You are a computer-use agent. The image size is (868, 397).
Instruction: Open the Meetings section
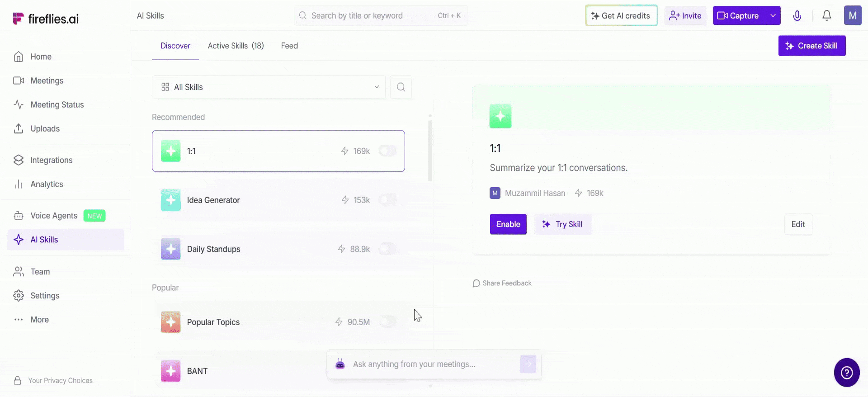tap(47, 80)
